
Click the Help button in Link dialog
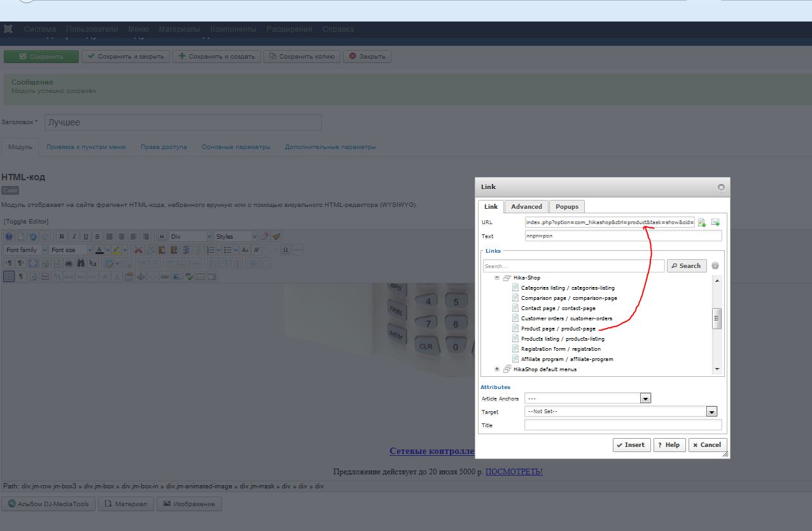tap(669, 445)
